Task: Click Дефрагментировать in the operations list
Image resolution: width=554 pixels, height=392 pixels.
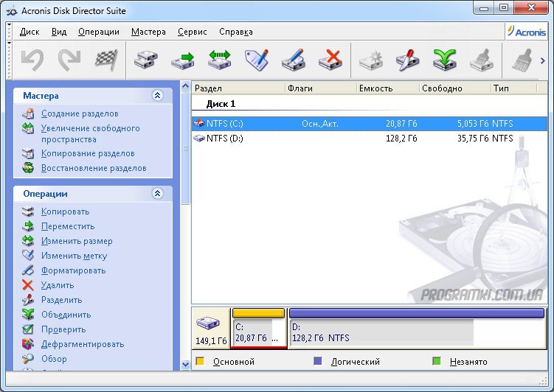Action: pos(82,344)
